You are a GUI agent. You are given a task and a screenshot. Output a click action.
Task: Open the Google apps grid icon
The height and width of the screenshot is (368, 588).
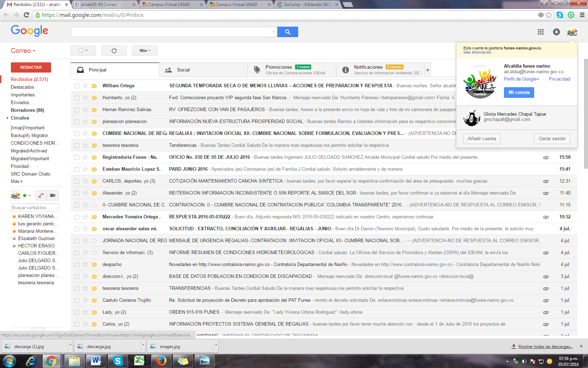[541, 32]
